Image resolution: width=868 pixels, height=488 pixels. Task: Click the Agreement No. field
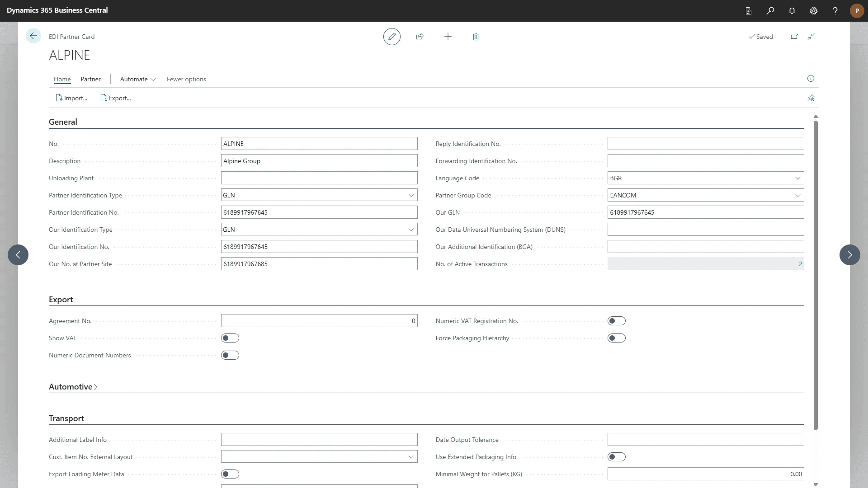pyautogui.click(x=319, y=321)
